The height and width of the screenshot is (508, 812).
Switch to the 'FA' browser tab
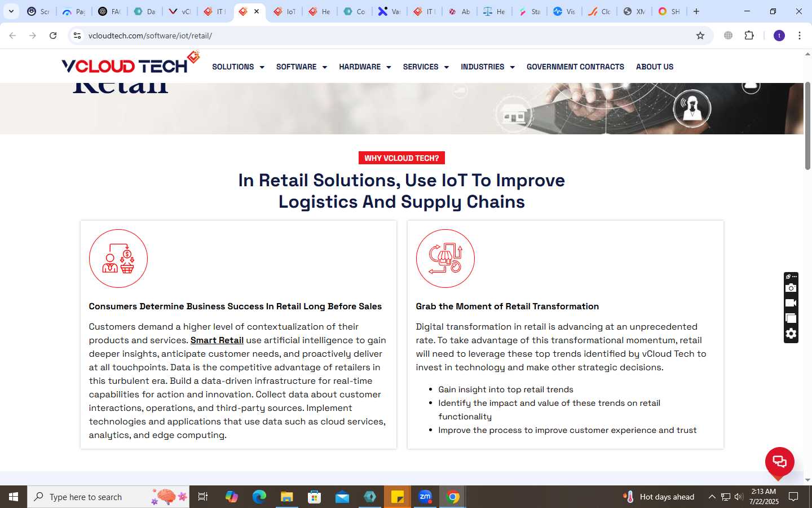[x=109, y=11]
